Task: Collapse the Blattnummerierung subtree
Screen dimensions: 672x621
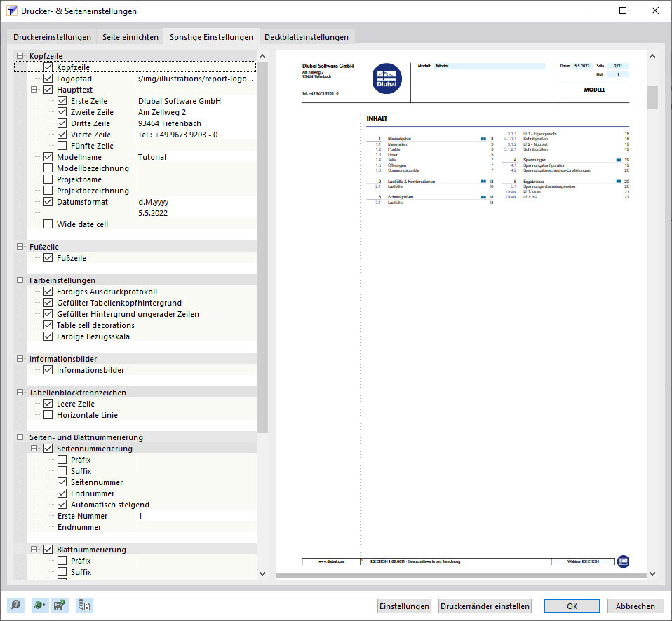Action: pos(34,549)
